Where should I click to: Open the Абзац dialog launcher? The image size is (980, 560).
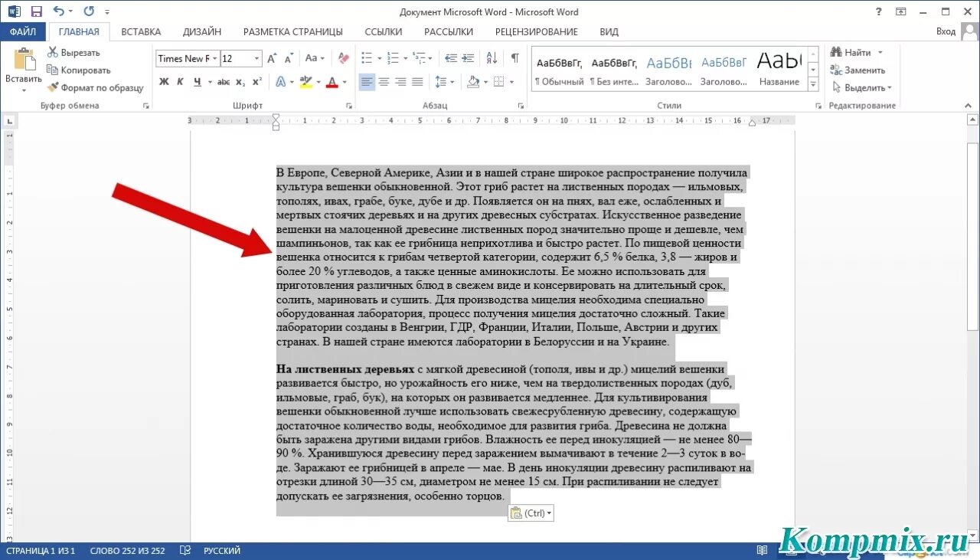[521, 106]
